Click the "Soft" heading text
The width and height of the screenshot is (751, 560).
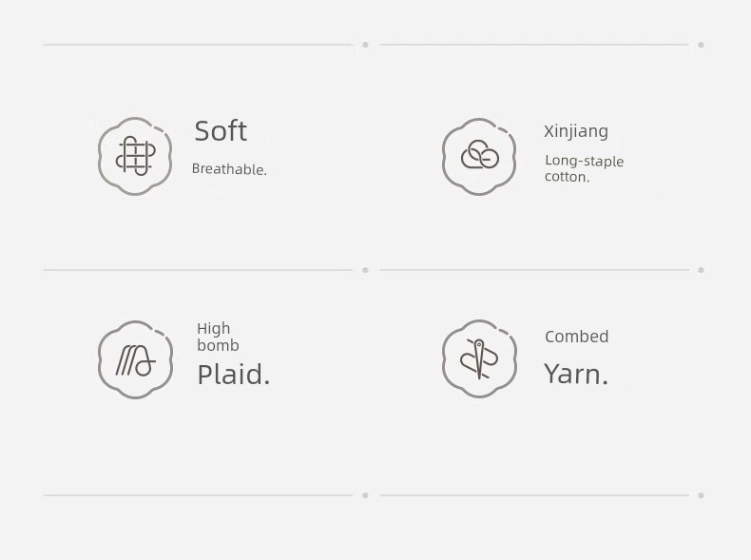pos(221,131)
